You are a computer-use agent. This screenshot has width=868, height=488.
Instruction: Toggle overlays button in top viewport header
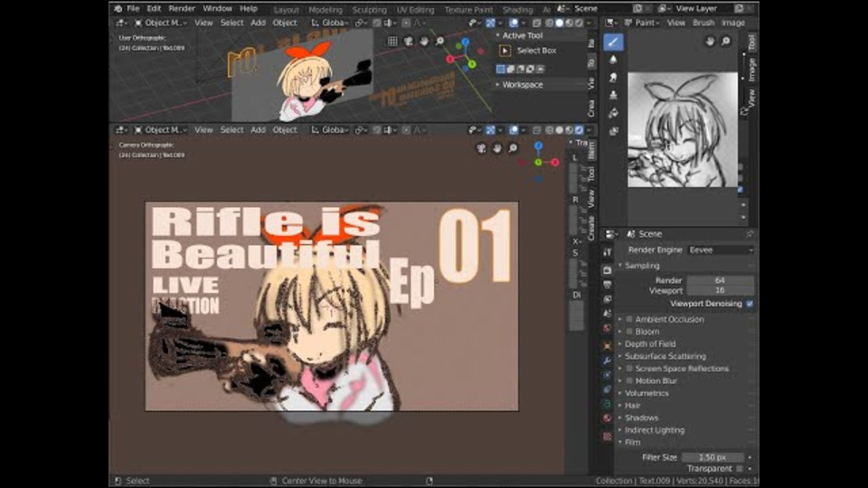point(514,23)
